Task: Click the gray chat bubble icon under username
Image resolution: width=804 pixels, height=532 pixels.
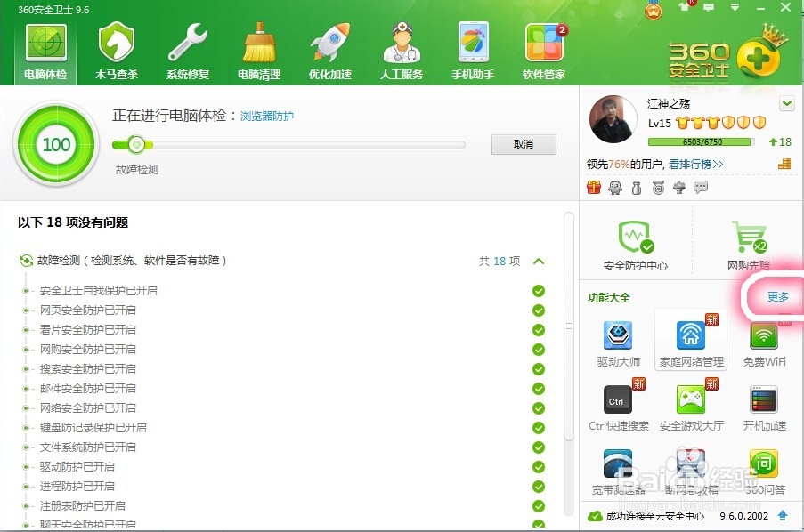Action: (x=701, y=187)
